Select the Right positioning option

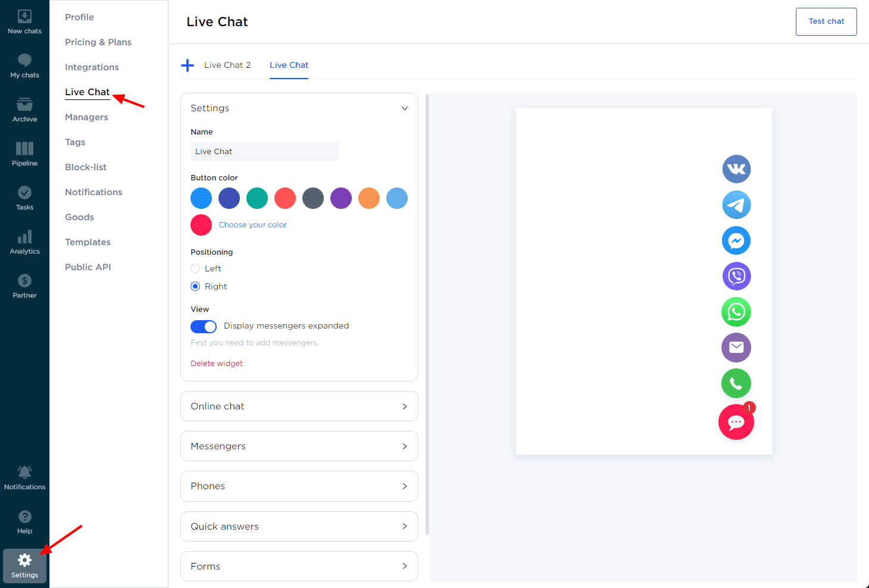195,286
